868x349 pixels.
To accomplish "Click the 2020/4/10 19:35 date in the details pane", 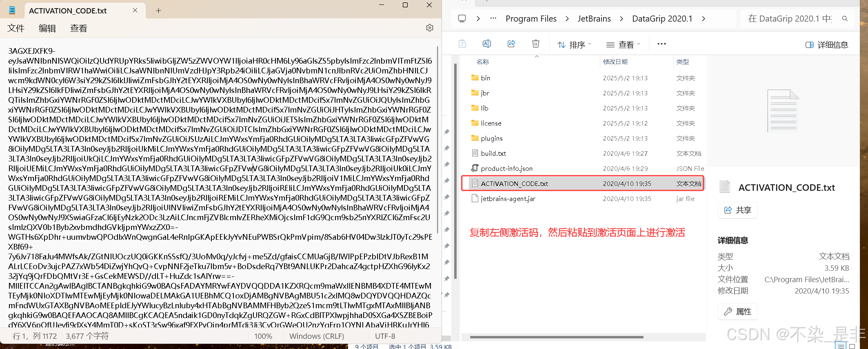I will (x=822, y=291).
